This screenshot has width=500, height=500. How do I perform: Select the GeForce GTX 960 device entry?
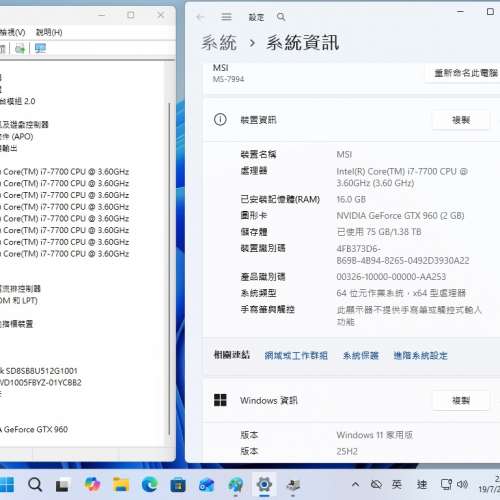[34, 429]
